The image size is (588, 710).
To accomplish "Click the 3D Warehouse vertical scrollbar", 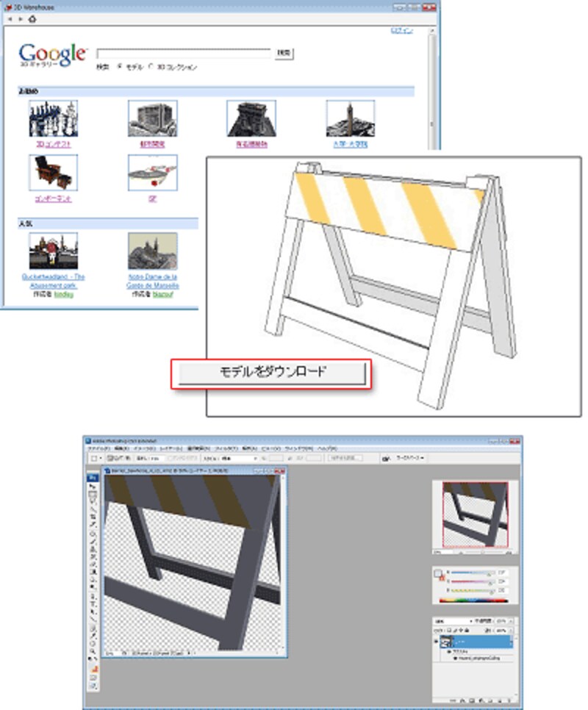I will [x=432, y=88].
